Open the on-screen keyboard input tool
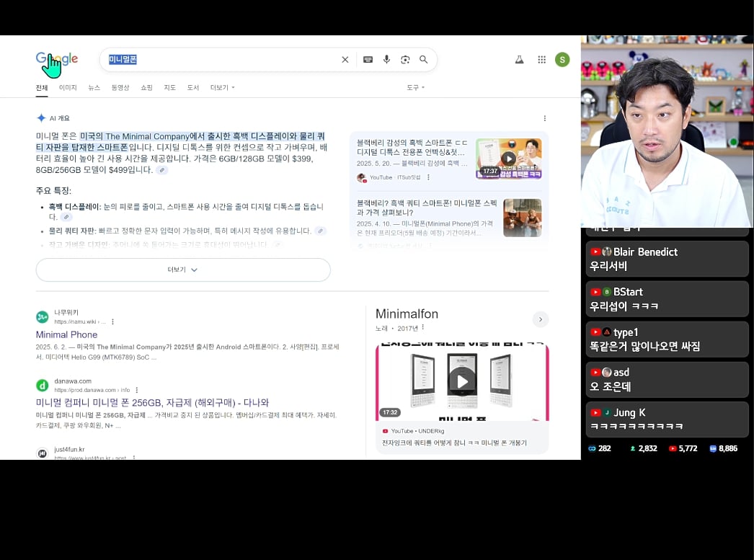The image size is (754, 560). 368,60
